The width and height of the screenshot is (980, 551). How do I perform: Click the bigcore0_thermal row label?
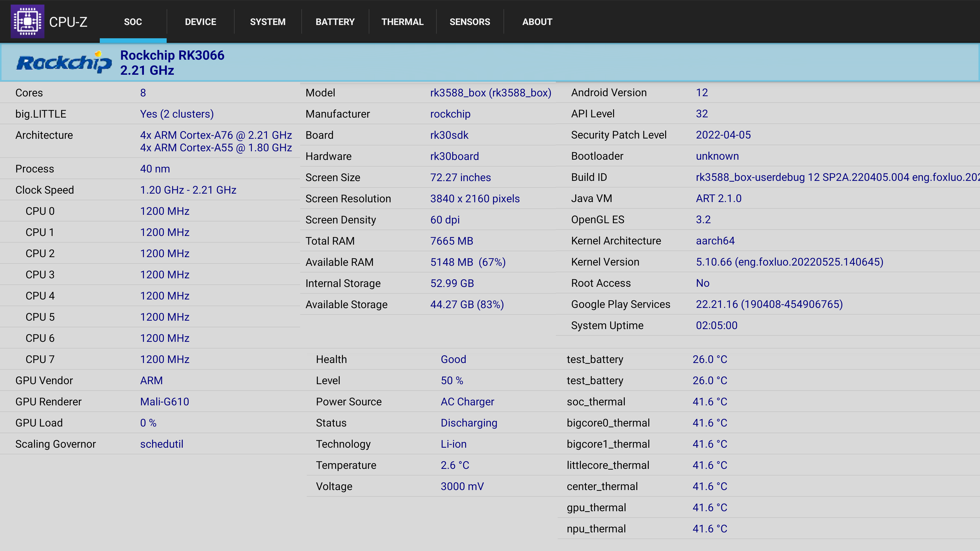tap(608, 423)
